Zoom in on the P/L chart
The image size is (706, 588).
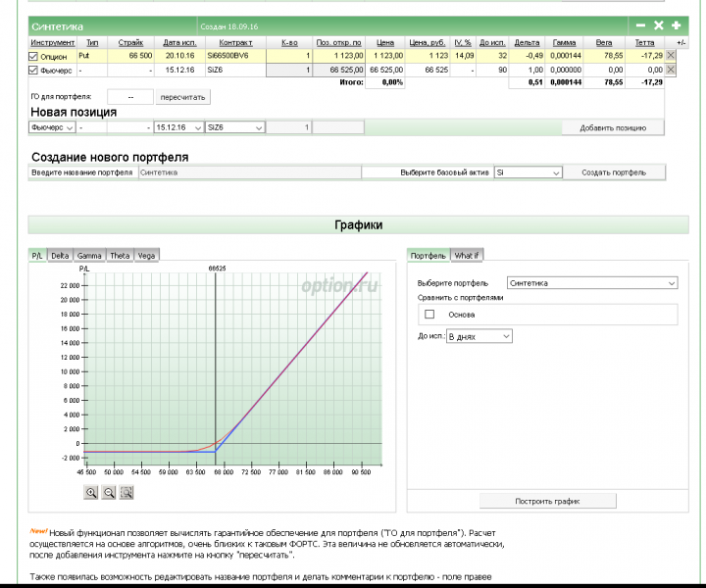(x=91, y=492)
